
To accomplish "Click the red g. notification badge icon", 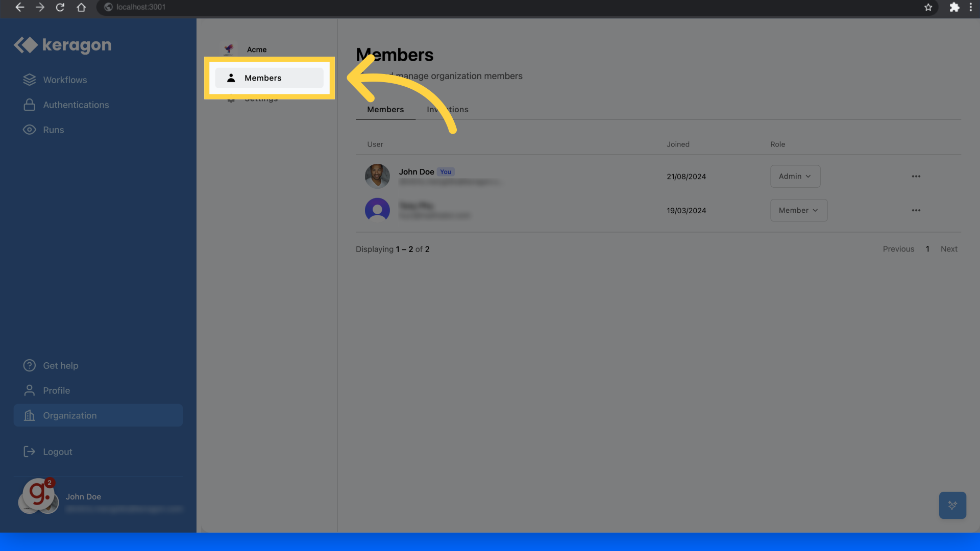I will 39,493.
